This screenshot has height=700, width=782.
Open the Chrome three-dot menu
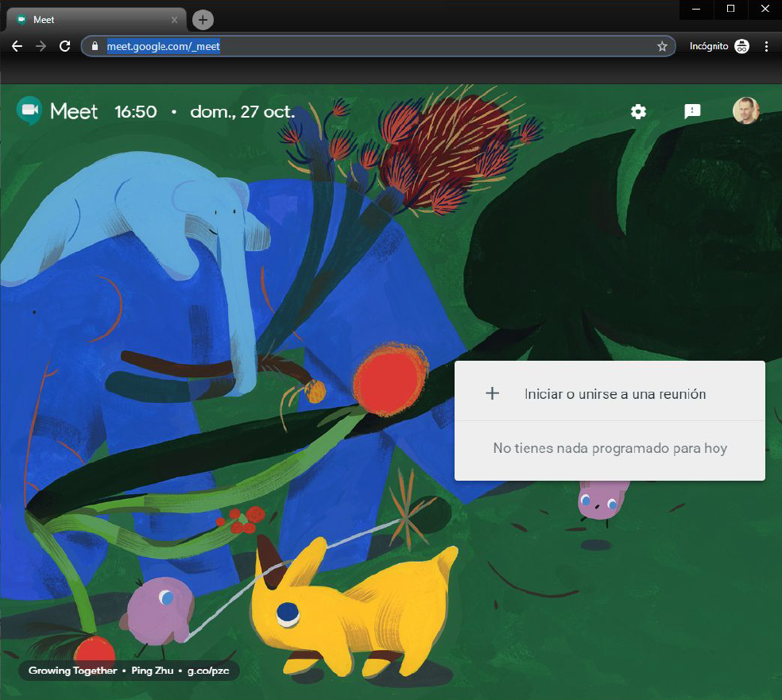[x=767, y=46]
